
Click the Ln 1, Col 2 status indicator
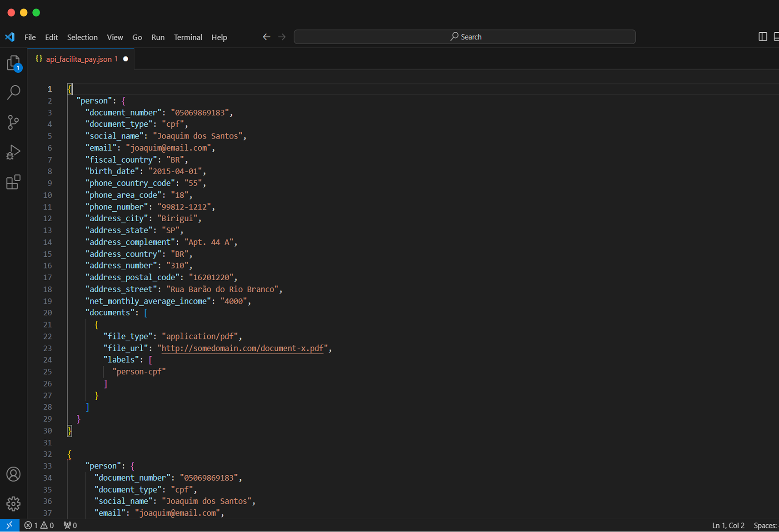click(x=728, y=525)
